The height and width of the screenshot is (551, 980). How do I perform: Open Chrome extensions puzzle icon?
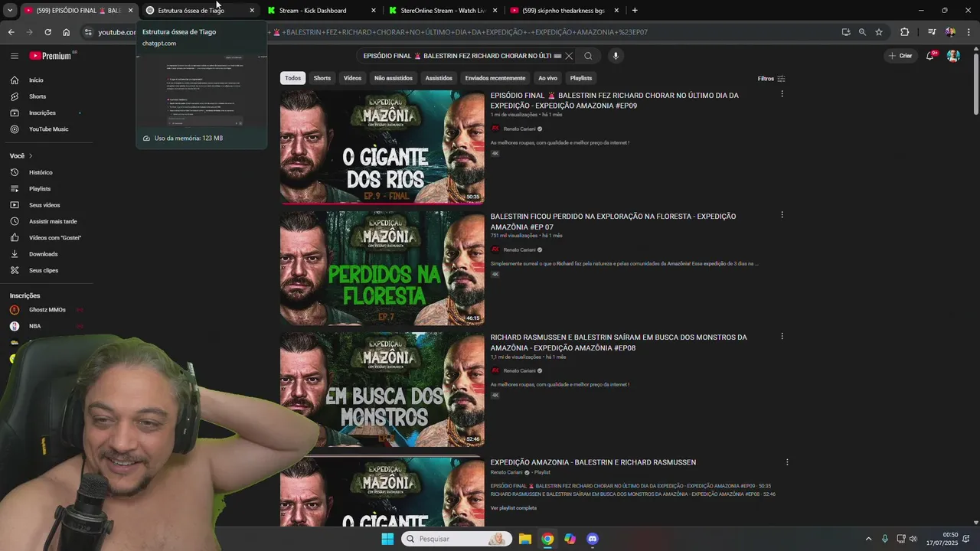(x=905, y=32)
